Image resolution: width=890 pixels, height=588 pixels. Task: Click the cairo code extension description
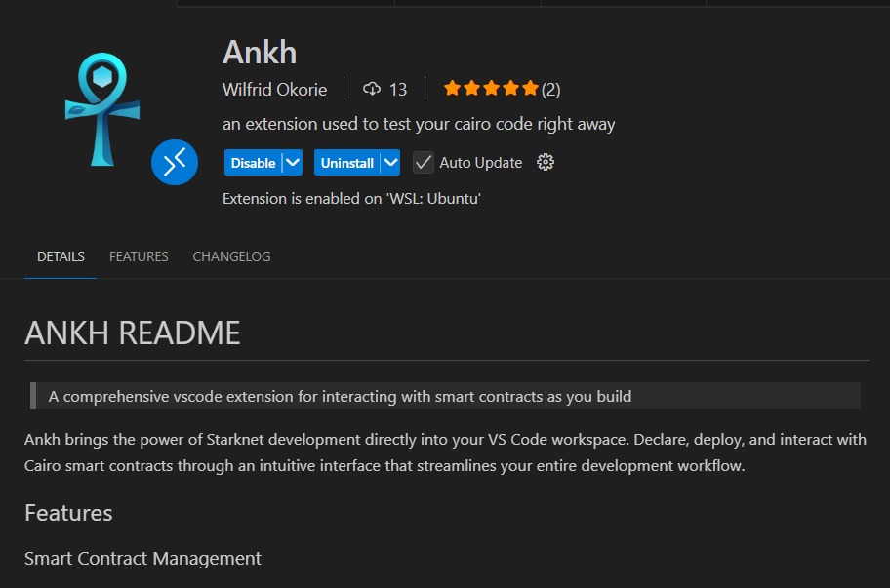click(x=419, y=124)
